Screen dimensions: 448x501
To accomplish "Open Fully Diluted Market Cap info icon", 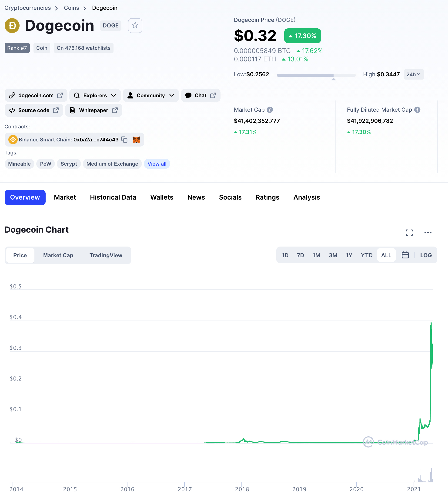I will pos(417,110).
